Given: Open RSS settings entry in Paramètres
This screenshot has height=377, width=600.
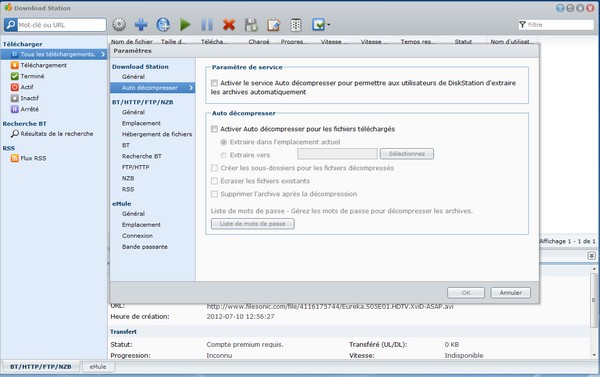Looking at the screenshot, I should tap(128, 189).
